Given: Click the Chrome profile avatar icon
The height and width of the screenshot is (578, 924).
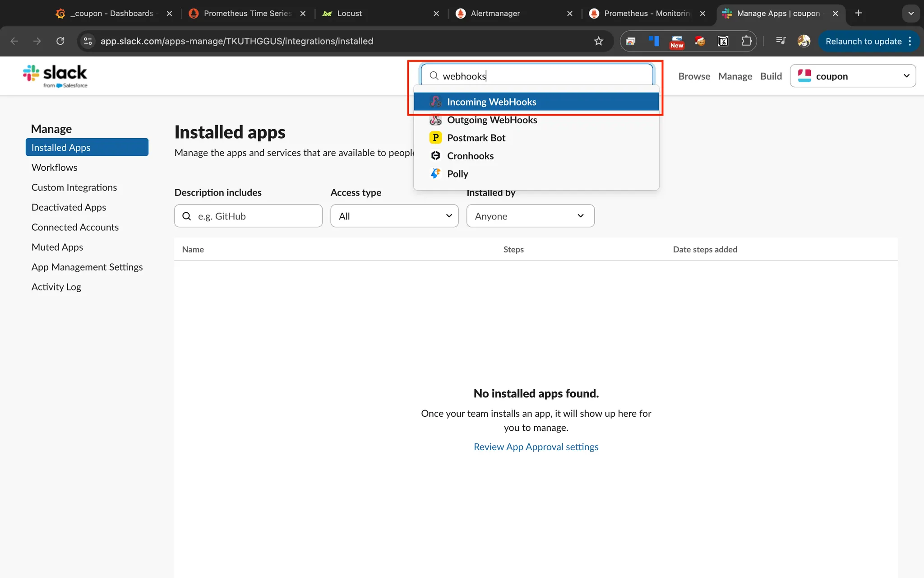Looking at the screenshot, I should coord(804,41).
